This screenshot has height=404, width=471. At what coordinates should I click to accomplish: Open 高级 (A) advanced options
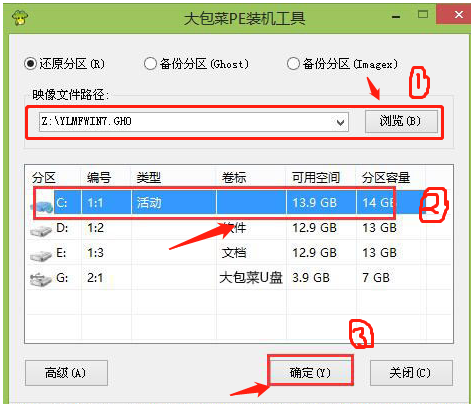[x=66, y=373]
